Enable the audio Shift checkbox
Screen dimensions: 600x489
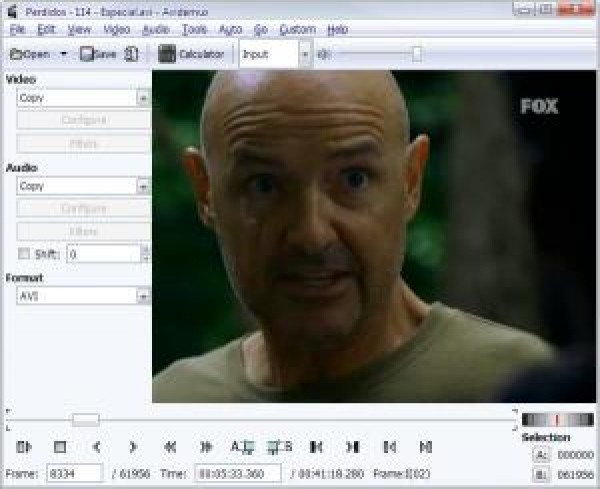25,254
